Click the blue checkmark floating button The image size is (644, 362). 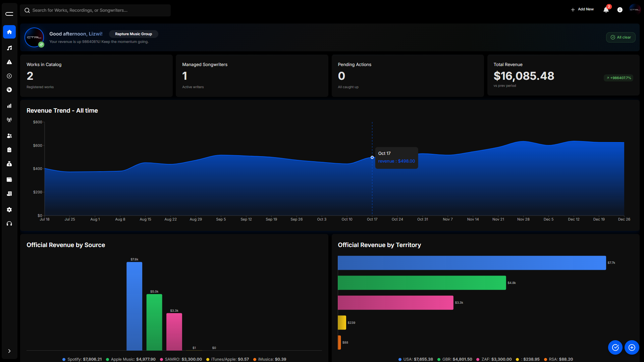615,348
